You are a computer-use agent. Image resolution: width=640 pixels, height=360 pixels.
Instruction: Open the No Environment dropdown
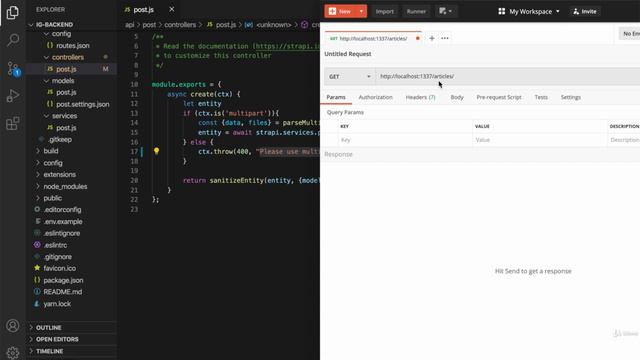click(x=630, y=33)
